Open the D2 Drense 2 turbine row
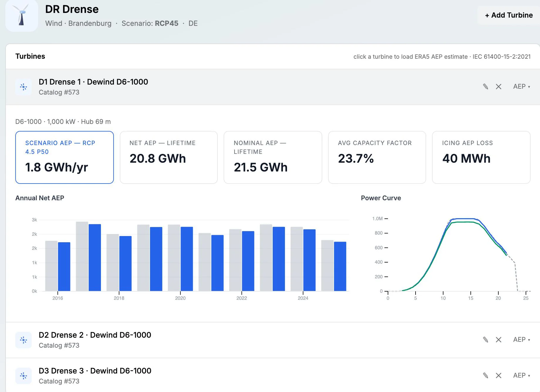 point(273,340)
